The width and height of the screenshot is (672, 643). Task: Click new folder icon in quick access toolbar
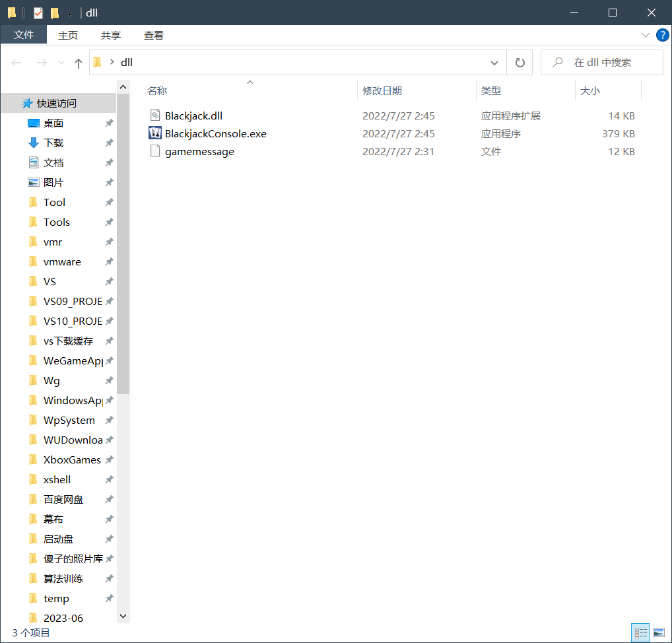tap(54, 13)
